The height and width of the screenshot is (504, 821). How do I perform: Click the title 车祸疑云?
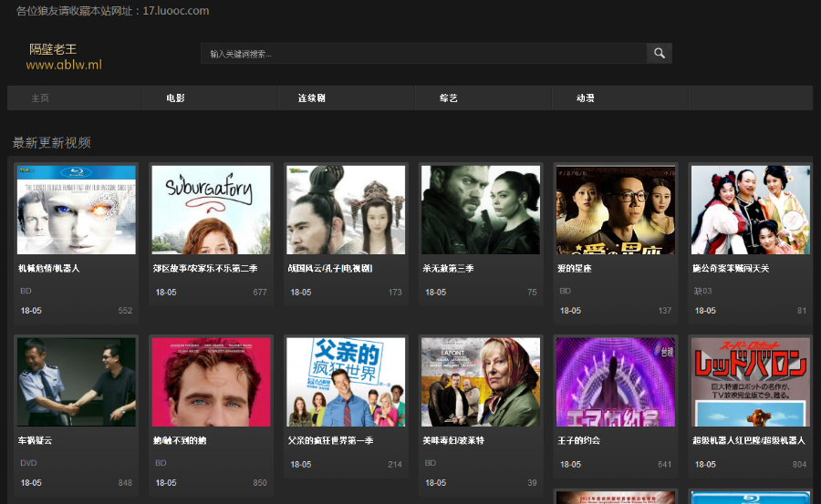(x=35, y=441)
